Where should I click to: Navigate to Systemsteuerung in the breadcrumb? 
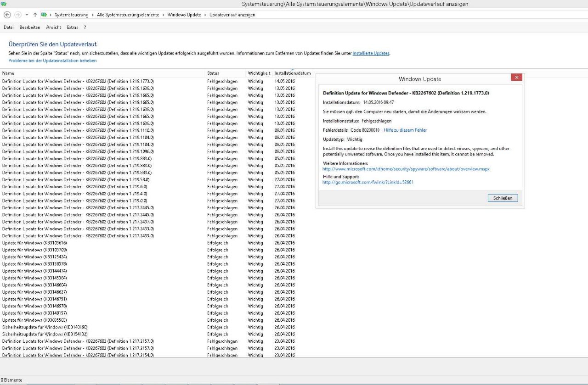tap(72, 15)
